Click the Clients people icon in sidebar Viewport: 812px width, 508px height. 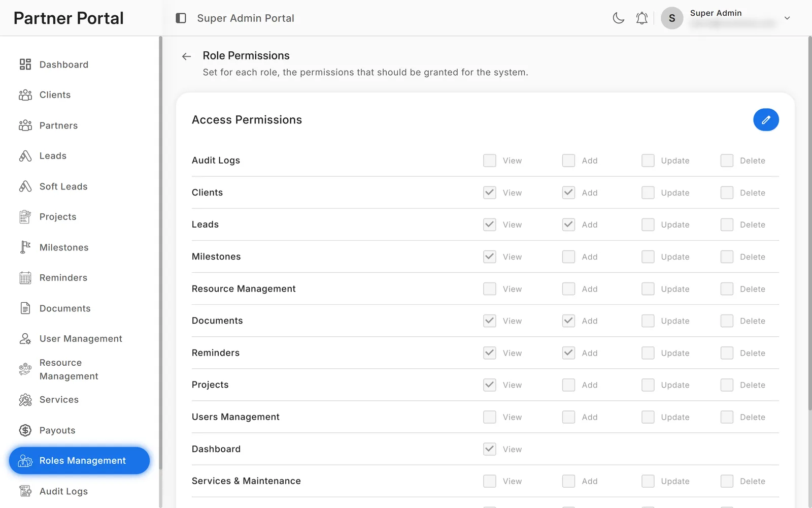25,95
